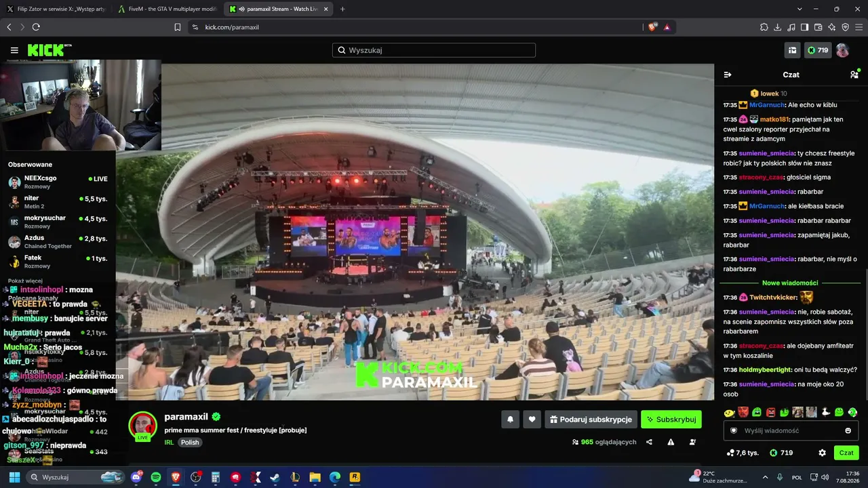Switch to the FiveM browser tab
Screen dimensions: 868x488
[x=167, y=9]
